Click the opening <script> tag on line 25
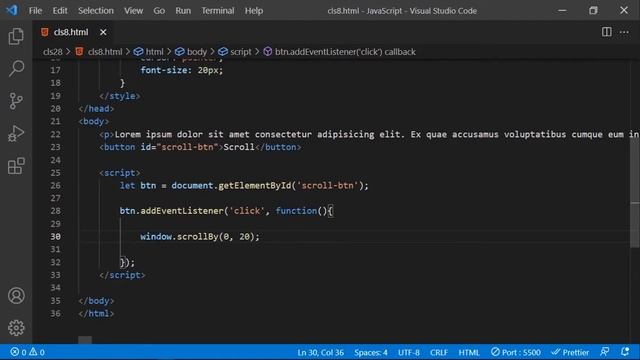 119,173
